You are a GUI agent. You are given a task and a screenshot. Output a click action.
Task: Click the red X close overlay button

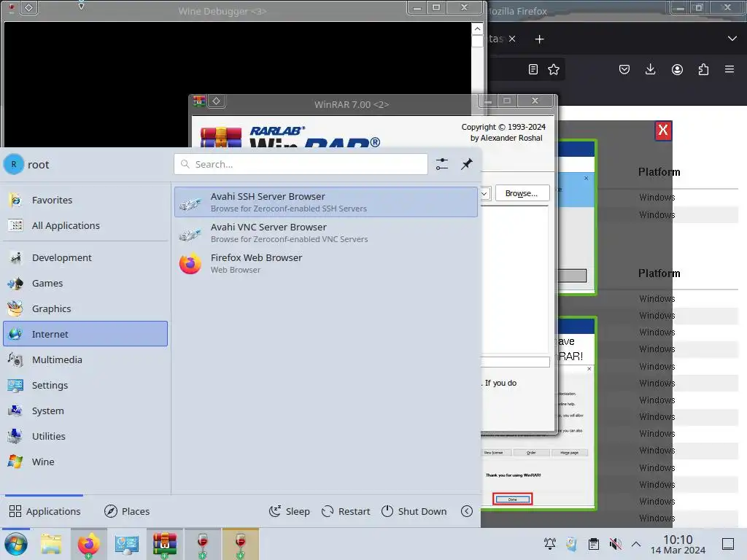click(x=662, y=131)
